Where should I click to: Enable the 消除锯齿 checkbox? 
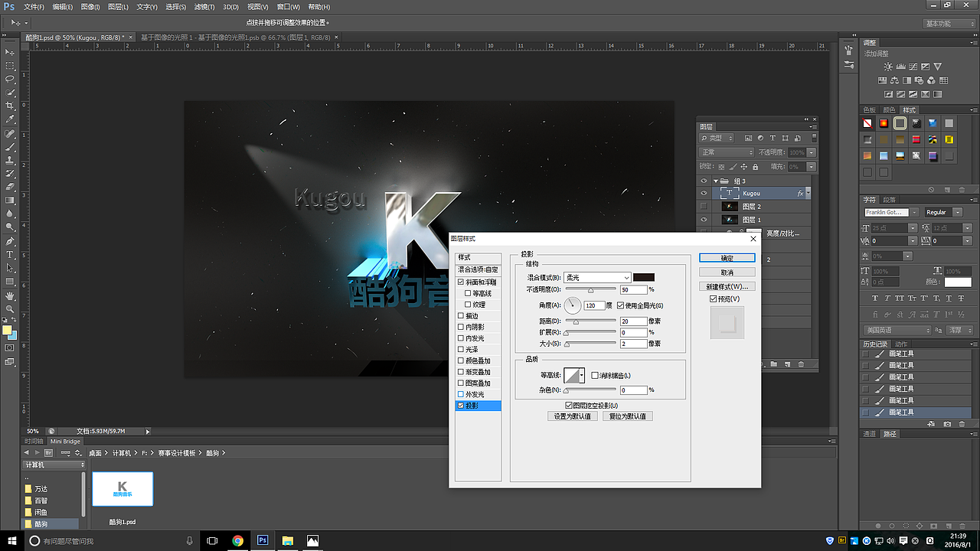click(595, 376)
